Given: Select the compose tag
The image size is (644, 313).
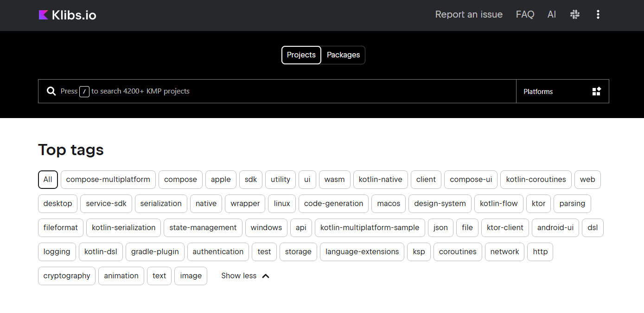Looking at the screenshot, I should click(x=180, y=180).
